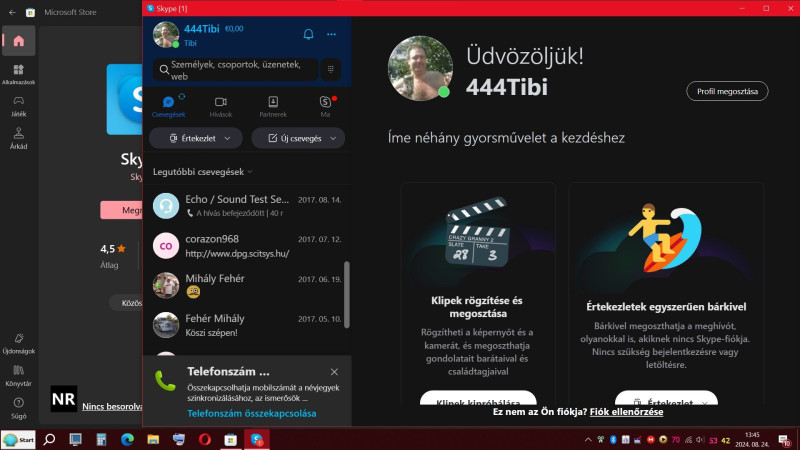Click the large welcome profile picture
This screenshot has width=800, height=450.
click(x=420, y=68)
